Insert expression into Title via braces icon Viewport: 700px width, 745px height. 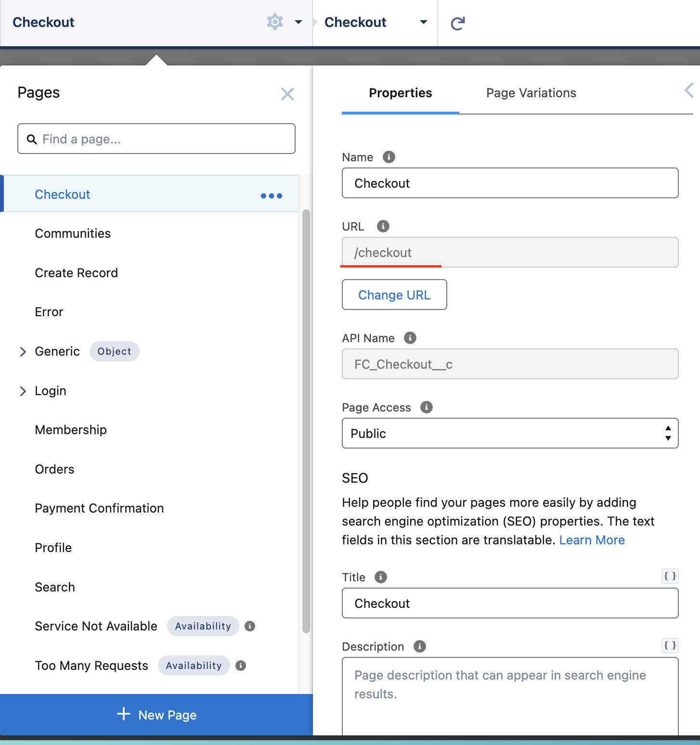[x=670, y=576]
